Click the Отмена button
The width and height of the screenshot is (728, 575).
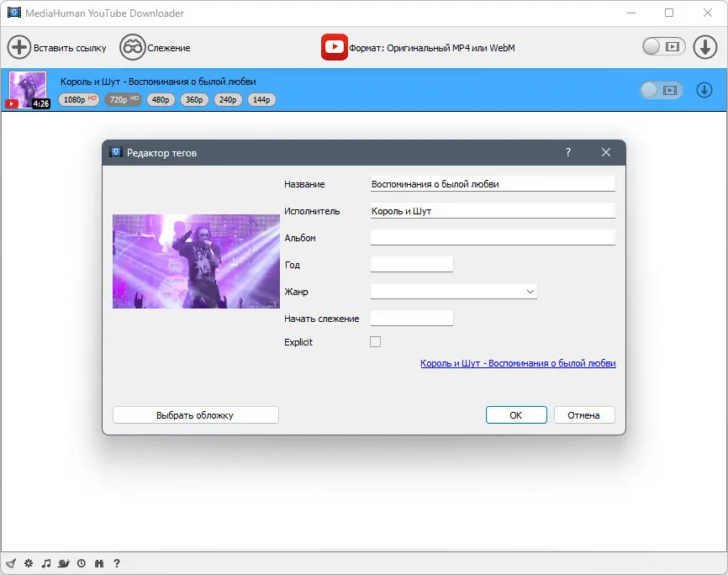pyautogui.click(x=584, y=414)
